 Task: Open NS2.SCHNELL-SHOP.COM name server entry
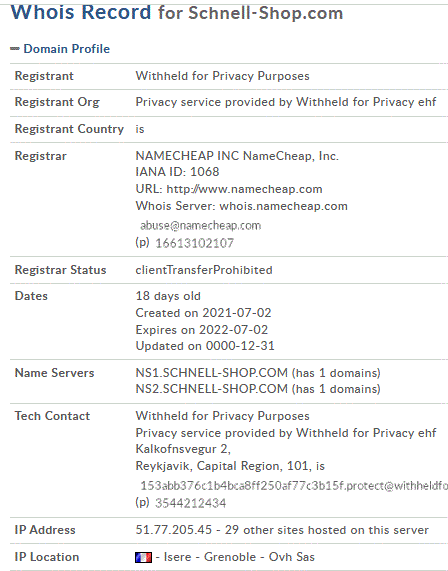[x=212, y=389]
